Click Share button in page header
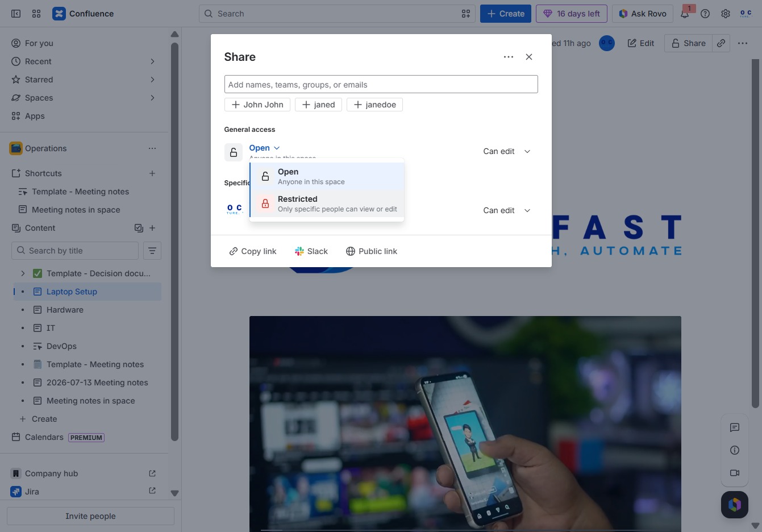Screen dimensions: 762x532 coord(688,43)
